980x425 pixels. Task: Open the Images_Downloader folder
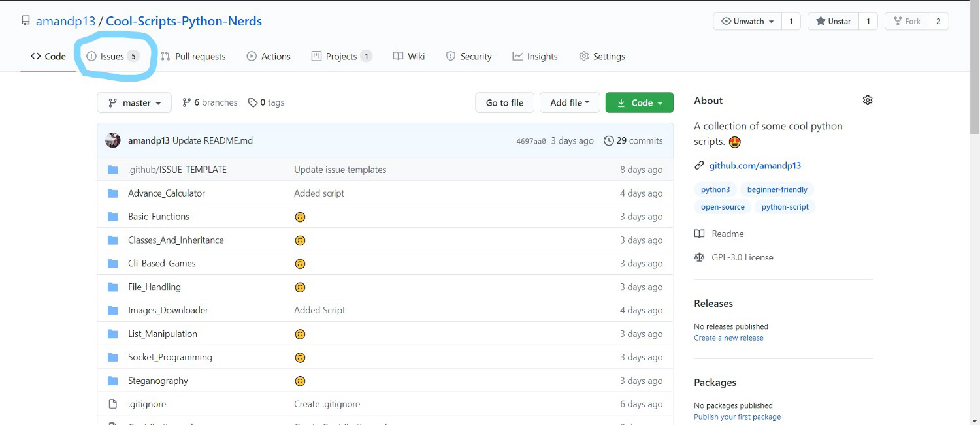pyautogui.click(x=168, y=310)
